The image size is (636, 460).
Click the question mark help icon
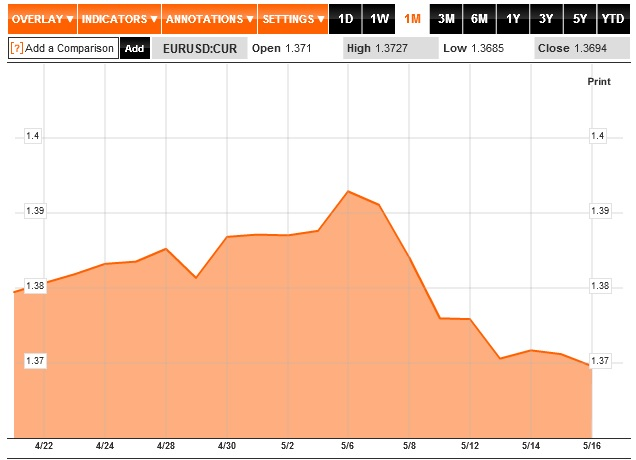point(16,48)
